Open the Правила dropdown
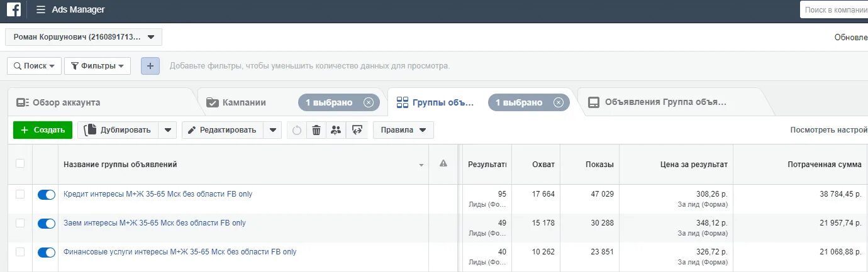The image size is (868, 272). tap(403, 130)
